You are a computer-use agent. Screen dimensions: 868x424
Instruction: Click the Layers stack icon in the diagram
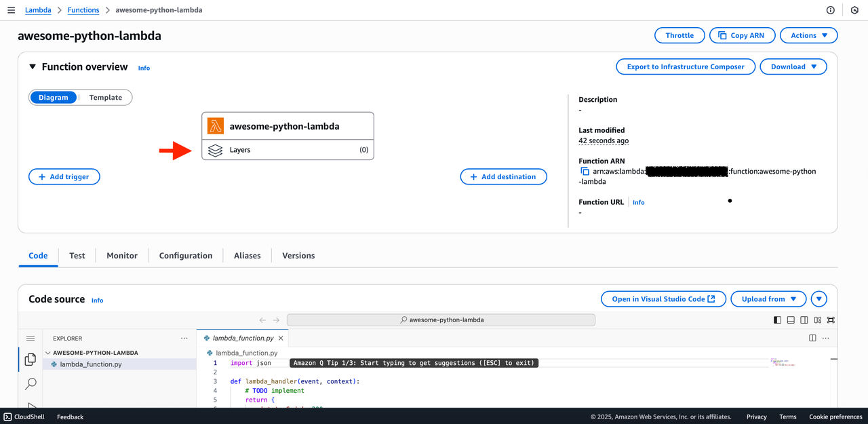[216, 150]
